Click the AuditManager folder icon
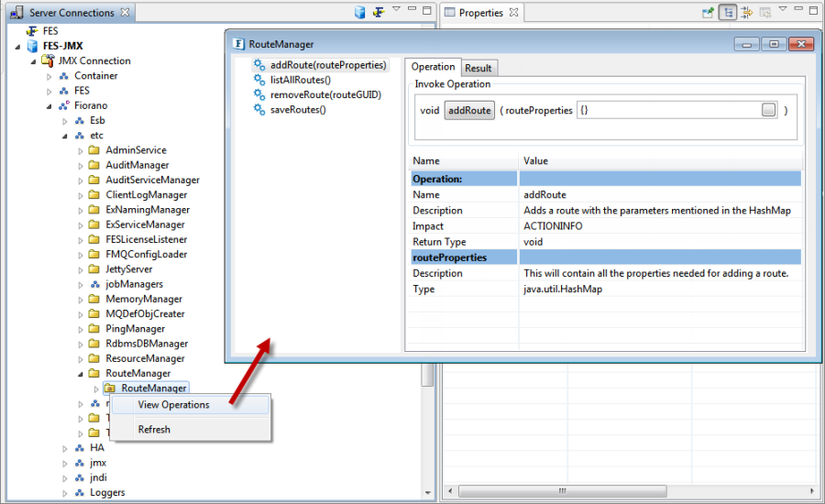 tap(93, 165)
